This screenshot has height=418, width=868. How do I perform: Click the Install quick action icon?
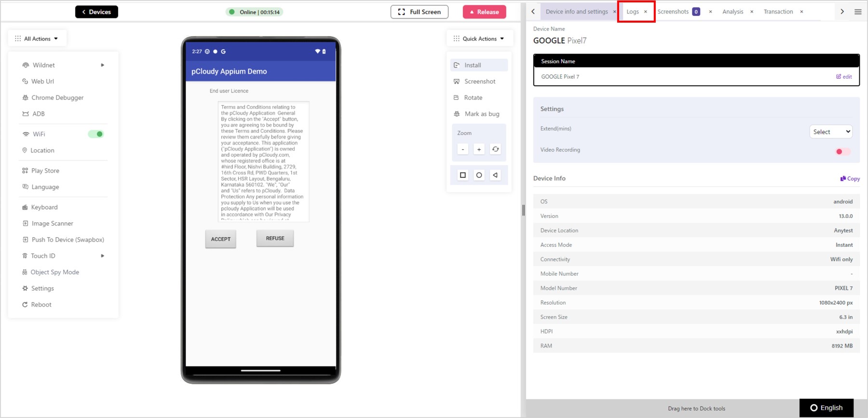coord(457,65)
